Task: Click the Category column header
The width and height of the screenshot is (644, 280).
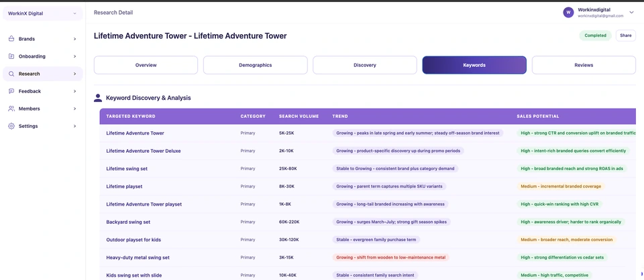Action: tap(253, 117)
